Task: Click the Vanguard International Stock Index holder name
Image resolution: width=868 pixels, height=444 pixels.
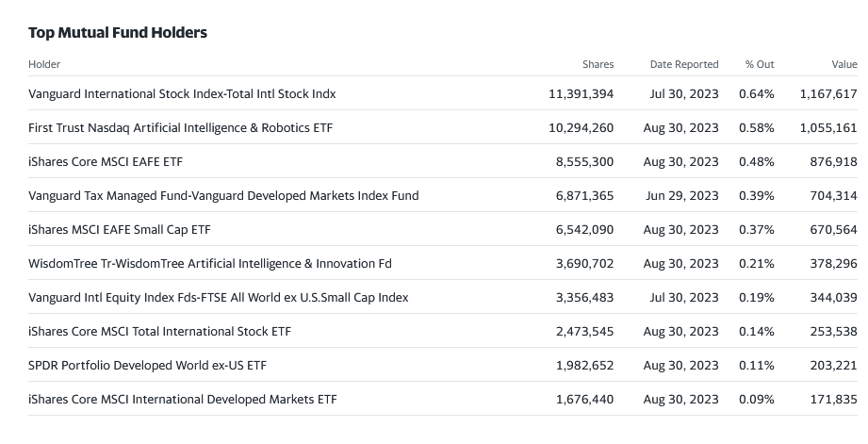Action: coord(182,93)
